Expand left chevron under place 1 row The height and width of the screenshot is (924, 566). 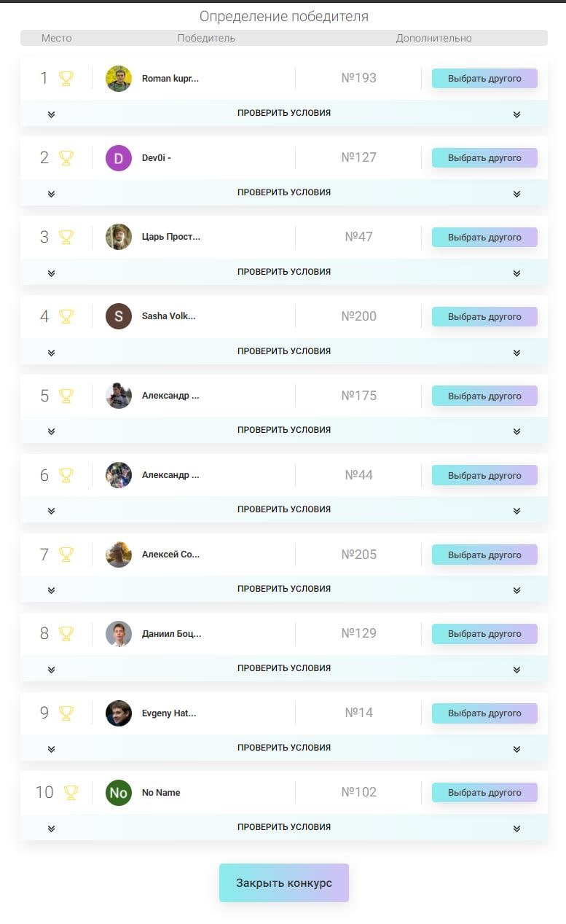point(51,114)
